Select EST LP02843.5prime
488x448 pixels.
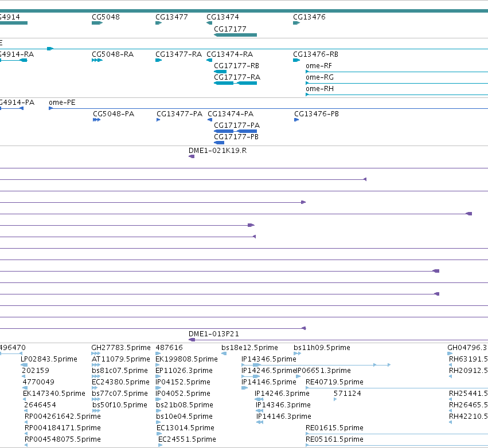[49, 359]
